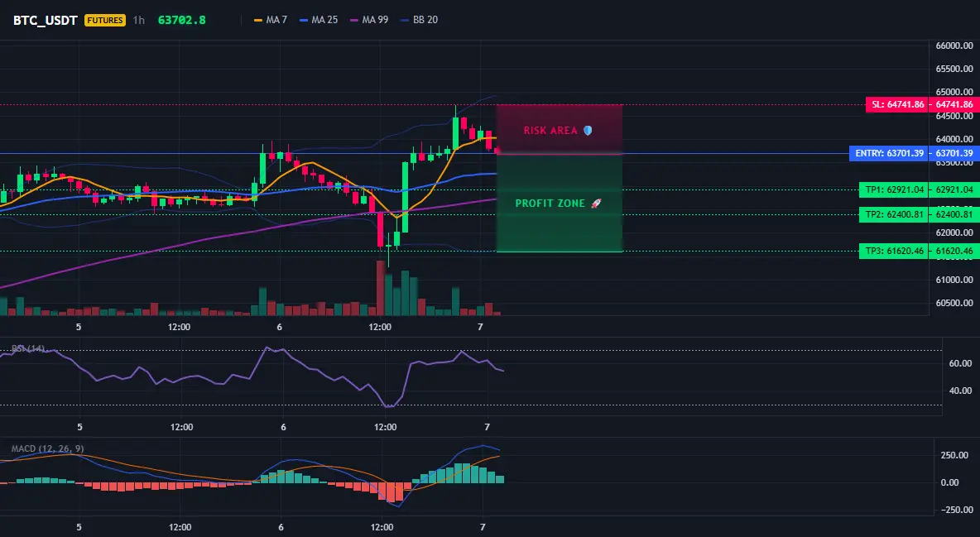Click the RSI (14) indicator label
Viewport: 980px width, 537px height.
[x=28, y=348]
